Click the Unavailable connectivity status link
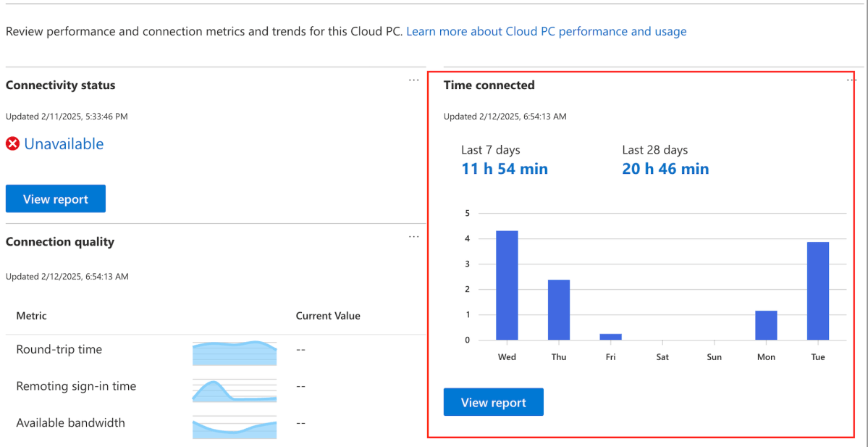Viewport: 868px width, 447px height. point(64,143)
